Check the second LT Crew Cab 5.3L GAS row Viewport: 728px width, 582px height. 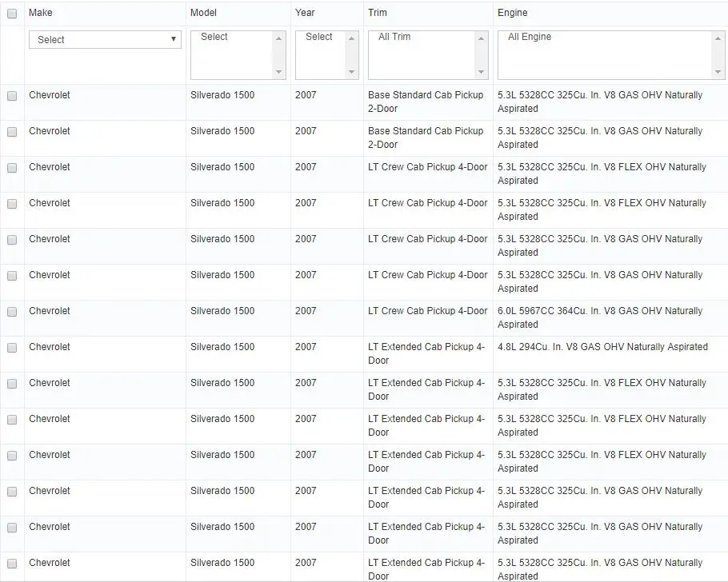[x=12, y=276]
